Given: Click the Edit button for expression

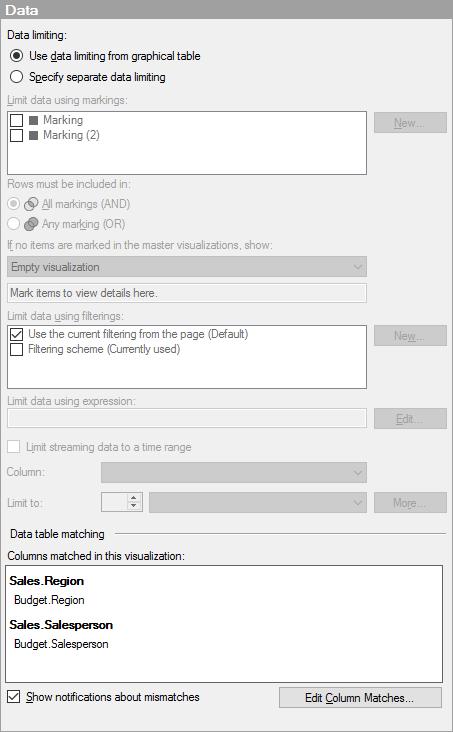Looking at the screenshot, I should (x=410, y=419).
